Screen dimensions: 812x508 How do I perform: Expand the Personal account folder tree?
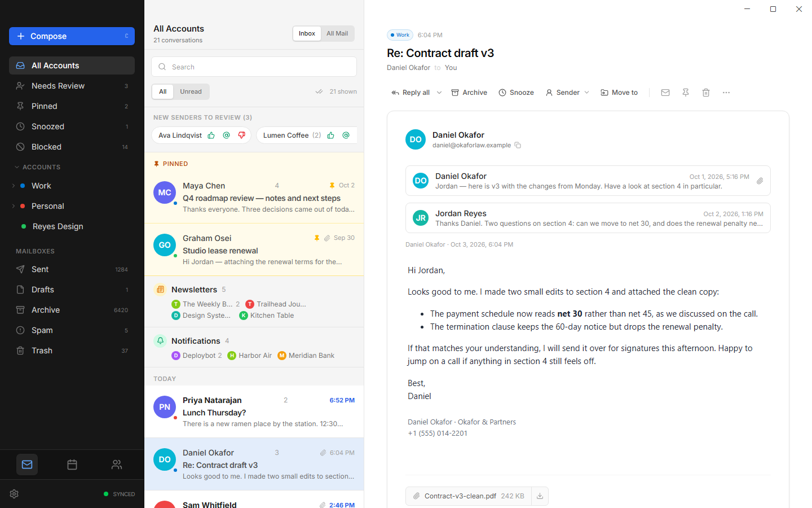[14, 206]
